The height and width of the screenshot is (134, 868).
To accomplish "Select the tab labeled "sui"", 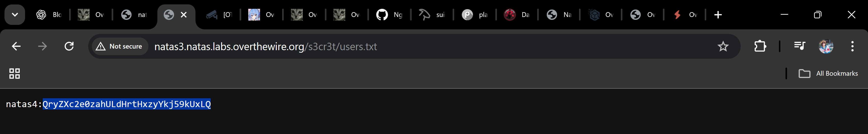I will [432, 15].
